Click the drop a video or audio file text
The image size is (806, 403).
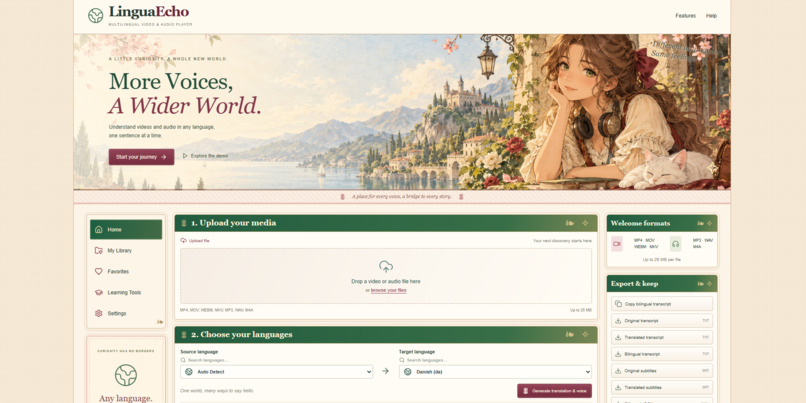[x=386, y=282]
